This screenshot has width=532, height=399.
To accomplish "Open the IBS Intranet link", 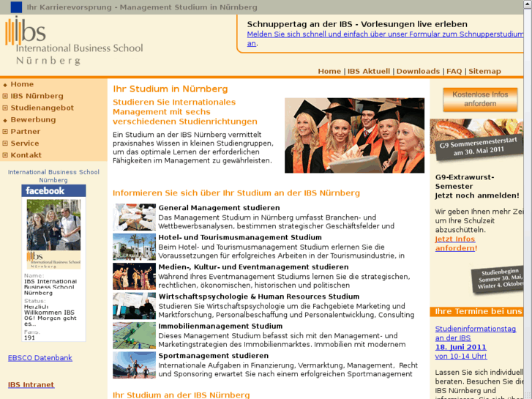I will (x=31, y=385).
